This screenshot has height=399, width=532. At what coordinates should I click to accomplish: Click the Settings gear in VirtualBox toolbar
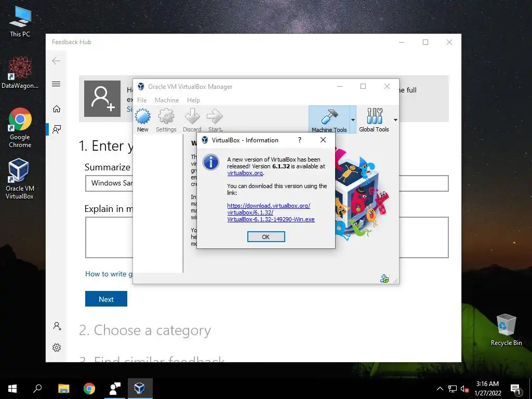click(166, 120)
